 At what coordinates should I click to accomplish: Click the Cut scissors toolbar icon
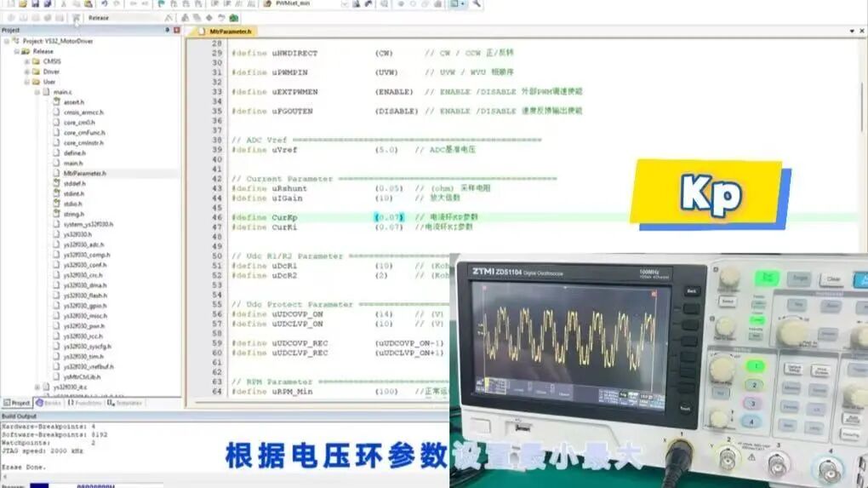(63, 4)
